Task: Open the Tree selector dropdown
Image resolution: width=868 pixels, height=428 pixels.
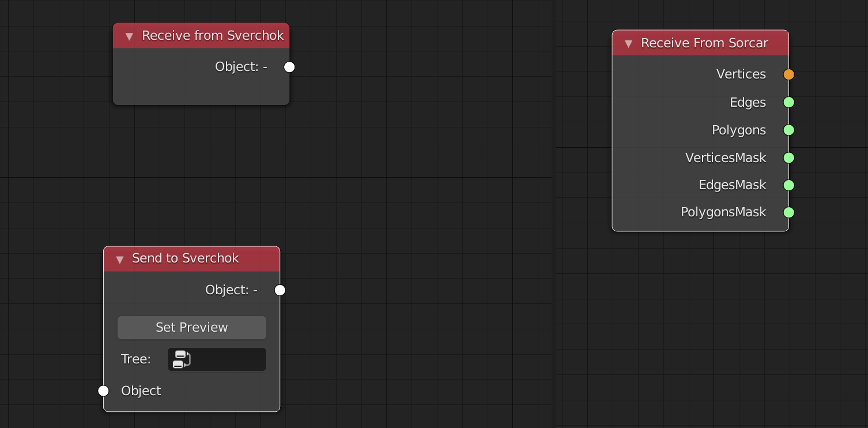Action: point(217,359)
